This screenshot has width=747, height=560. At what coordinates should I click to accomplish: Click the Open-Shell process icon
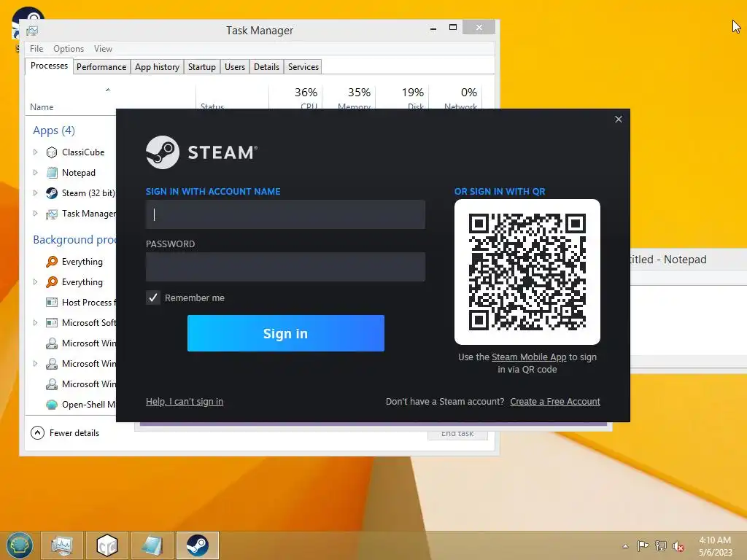(x=52, y=405)
